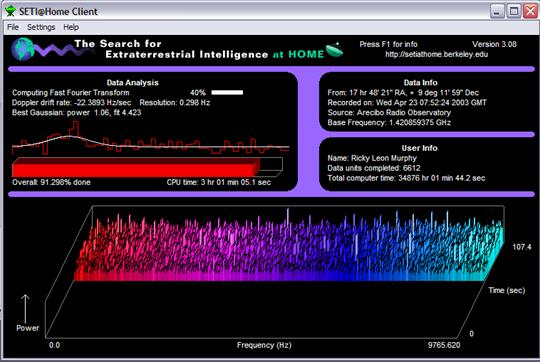Screen dimensions: 540x362
Task: Click the '0.0' frequency axis value
Action: coord(54,345)
